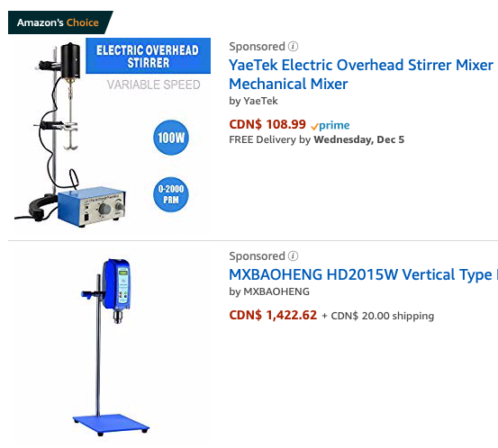The width and height of the screenshot is (498, 448).
Task: Click the Mechanical Mixer title line
Action: point(288,84)
